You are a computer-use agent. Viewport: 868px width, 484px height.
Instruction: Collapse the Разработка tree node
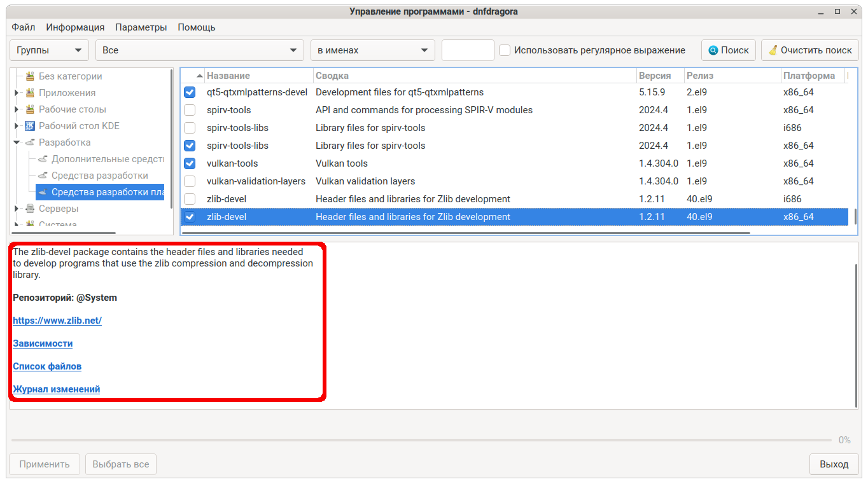coord(17,142)
